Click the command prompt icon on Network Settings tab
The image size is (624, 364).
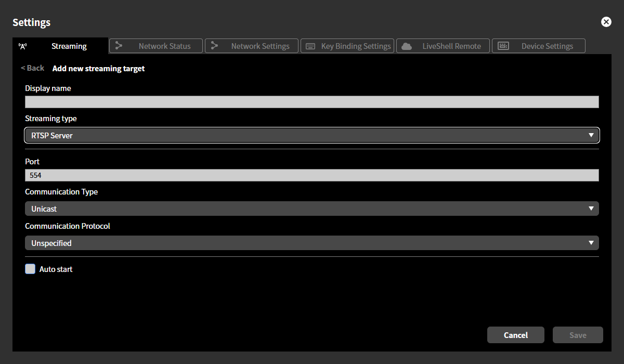[215, 46]
